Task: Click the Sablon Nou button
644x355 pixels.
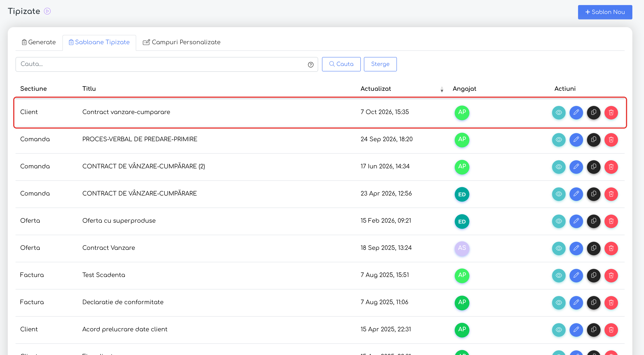Action: pyautogui.click(x=605, y=12)
